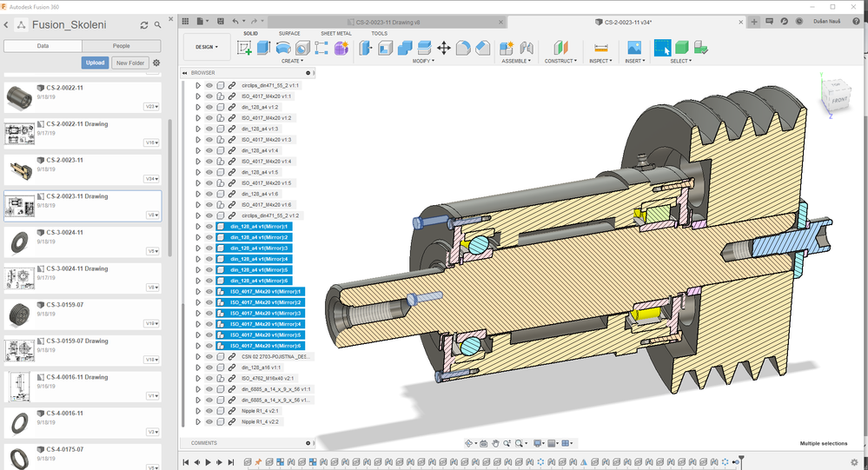Screen dimensions: 868x470
Task: Hide din_128_a4 v1(Mirror):1 component
Action: [x=209, y=227]
